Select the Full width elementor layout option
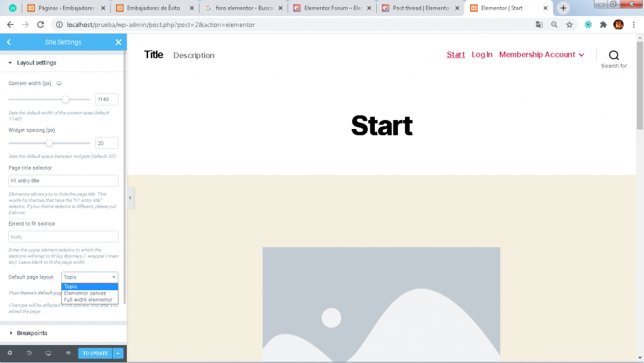This screenshot has width=644, height=363. click(90, 300)
